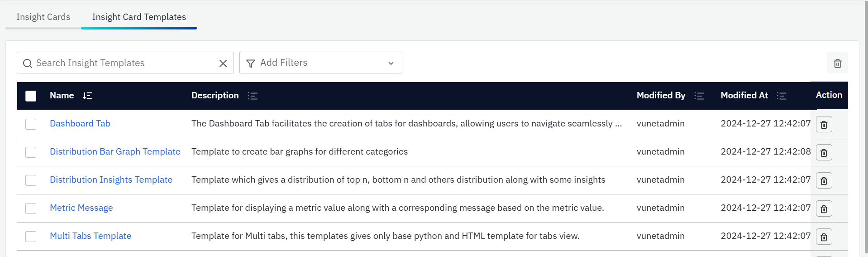Open the Distribution Bar Graph Template link
Screen dimensions: 868x257
[115, 151]
